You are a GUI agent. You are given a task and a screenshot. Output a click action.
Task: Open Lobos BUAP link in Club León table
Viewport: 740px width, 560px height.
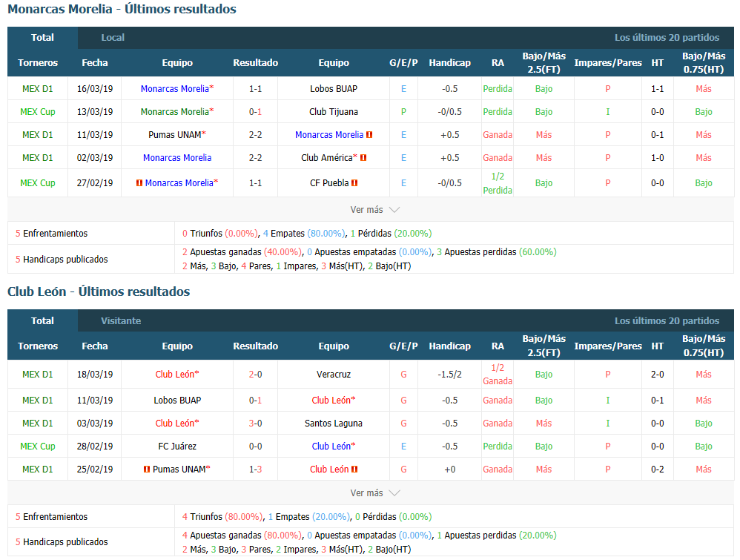[x=177, y=401]
